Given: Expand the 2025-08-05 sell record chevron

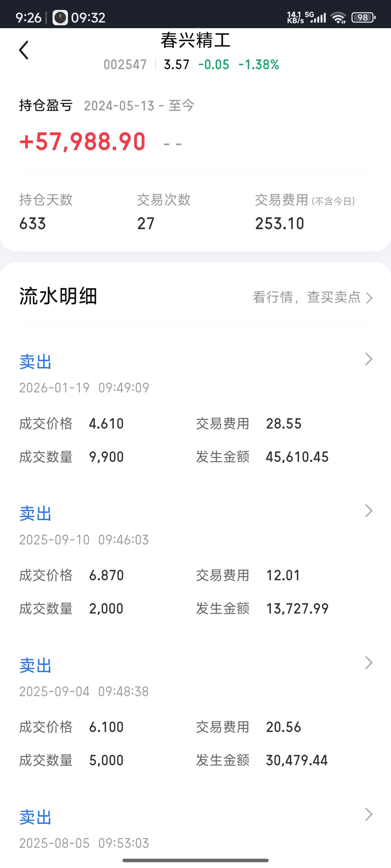Looking at the screenshot, I should click(x=369, y=815).
